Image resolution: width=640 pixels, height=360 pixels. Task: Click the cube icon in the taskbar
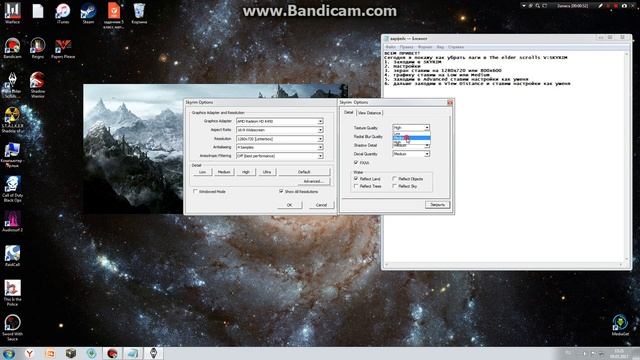(x=71, y=353)
